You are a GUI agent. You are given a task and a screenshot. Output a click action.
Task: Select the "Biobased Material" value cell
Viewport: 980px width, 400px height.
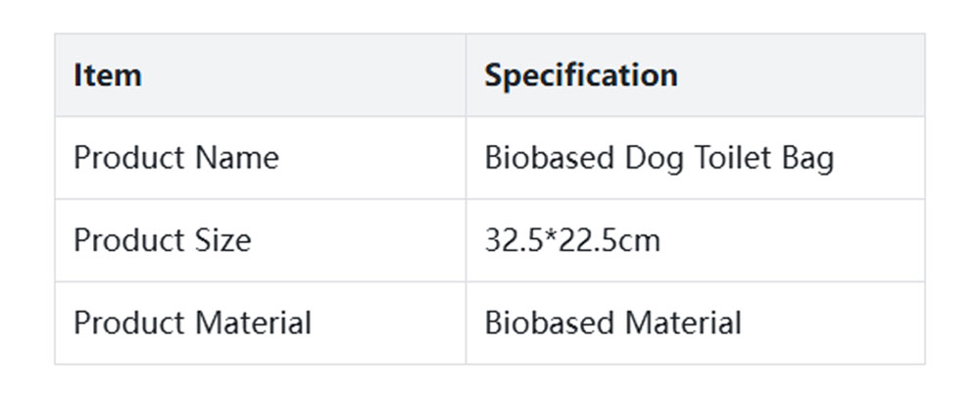coord(612,323)
